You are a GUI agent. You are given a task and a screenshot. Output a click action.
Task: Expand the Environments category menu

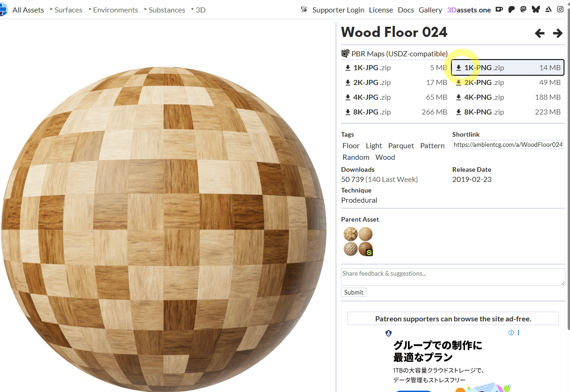pyautogui.click(x=113, y=10)
